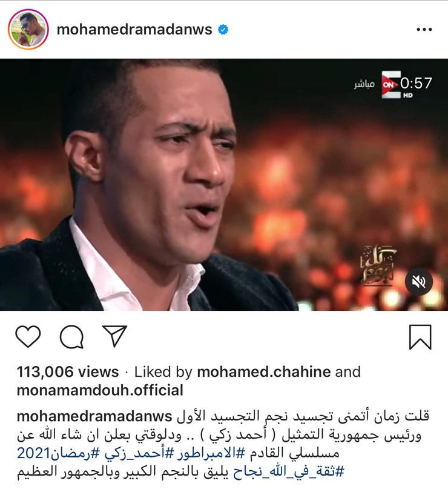Open the mohamedramadanws profile picture story
The width and height of the screenshot is (448, 489).
click(28, 29)
